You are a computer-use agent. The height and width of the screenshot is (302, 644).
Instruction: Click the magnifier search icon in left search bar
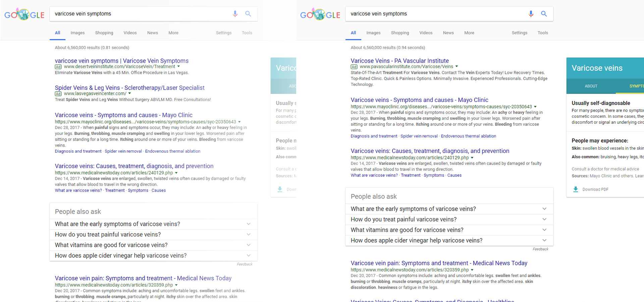click(248, 14)
